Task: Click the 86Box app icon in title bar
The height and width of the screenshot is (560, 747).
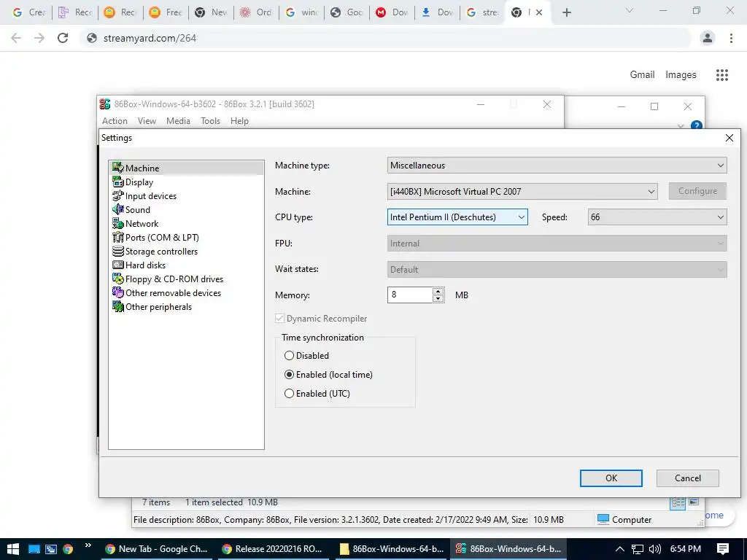Action: (x=105, y=104)
